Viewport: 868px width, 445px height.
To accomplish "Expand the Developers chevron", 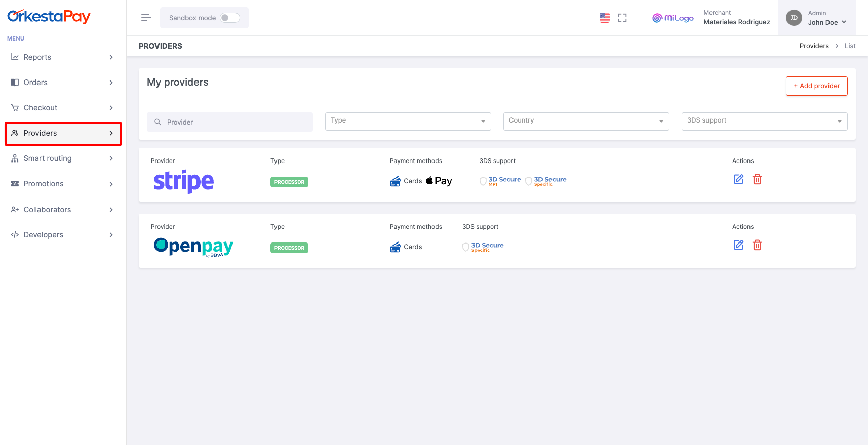I will [x=111, y=235].
